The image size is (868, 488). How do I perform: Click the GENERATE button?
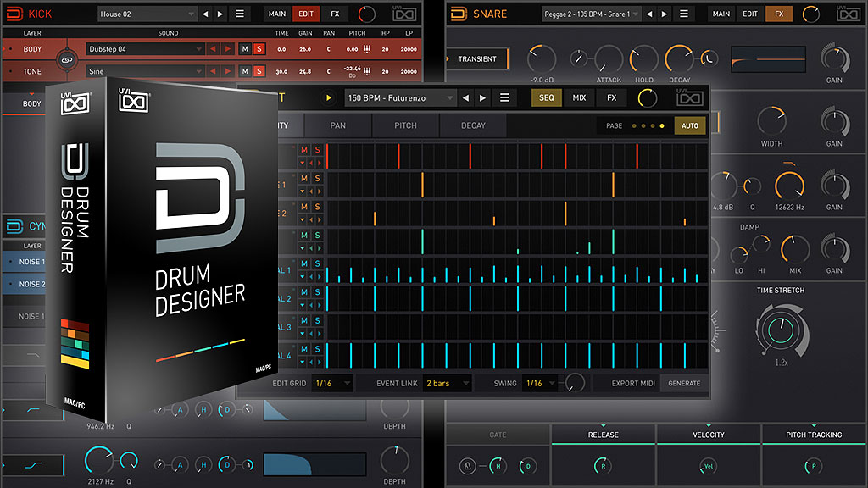[x=683, y=383]
